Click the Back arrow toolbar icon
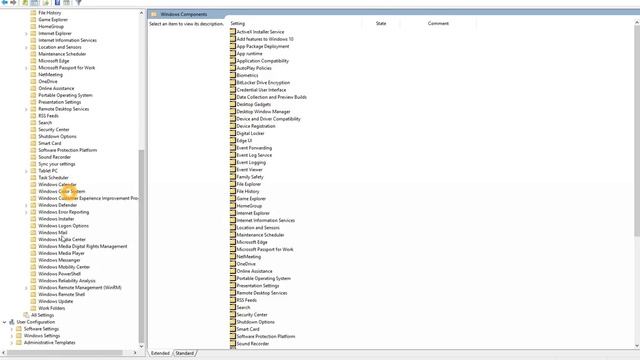Screen dimensions: 640x360 point(5,2)
